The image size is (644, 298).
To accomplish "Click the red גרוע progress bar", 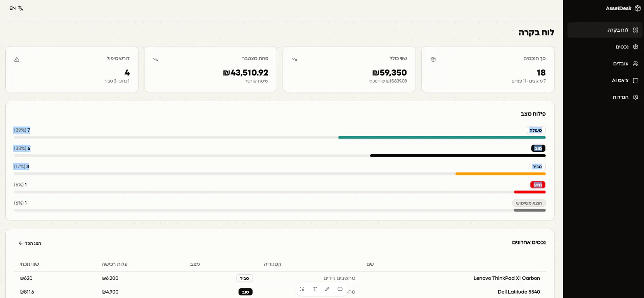I will 530,192.
